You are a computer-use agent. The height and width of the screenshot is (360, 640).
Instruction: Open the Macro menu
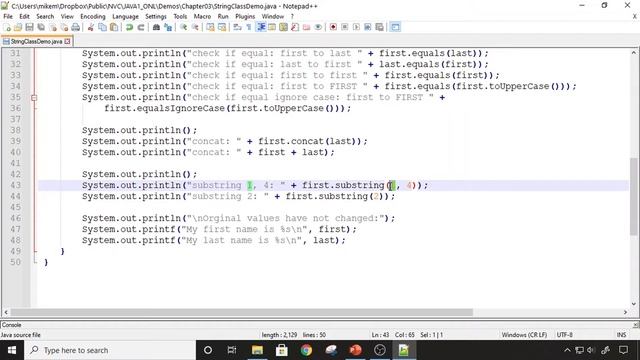202,16
